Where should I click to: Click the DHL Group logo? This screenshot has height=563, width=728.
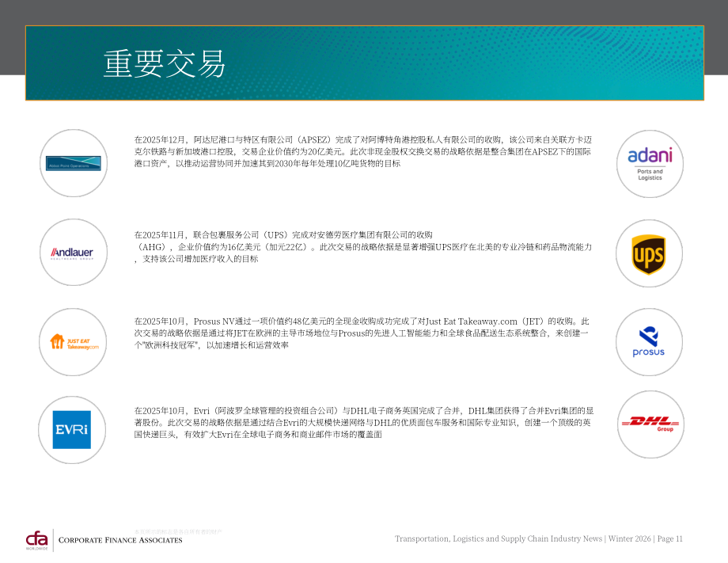pyautogui.click(x=650, y=424)
